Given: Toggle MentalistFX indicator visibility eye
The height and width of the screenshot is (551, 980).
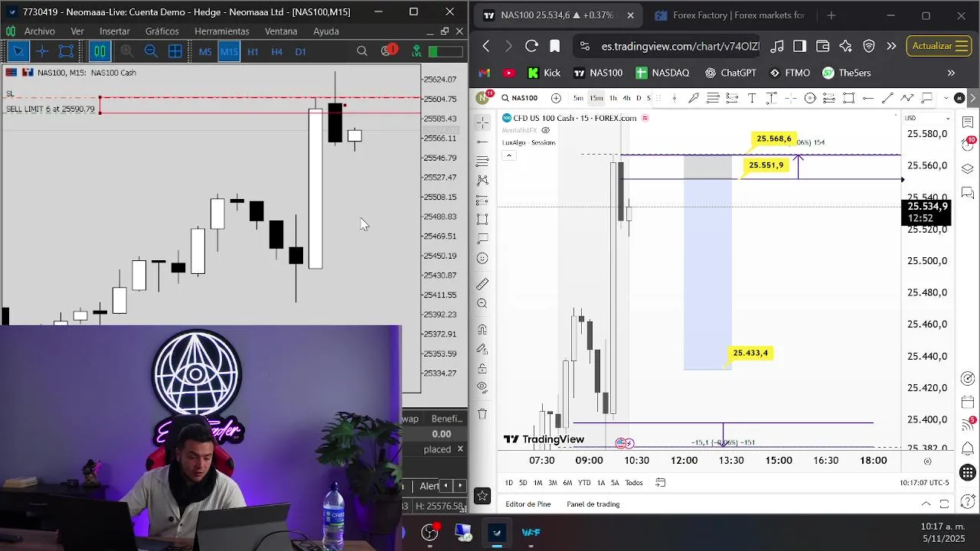Looking at the screenshot, I should (546, 130).
